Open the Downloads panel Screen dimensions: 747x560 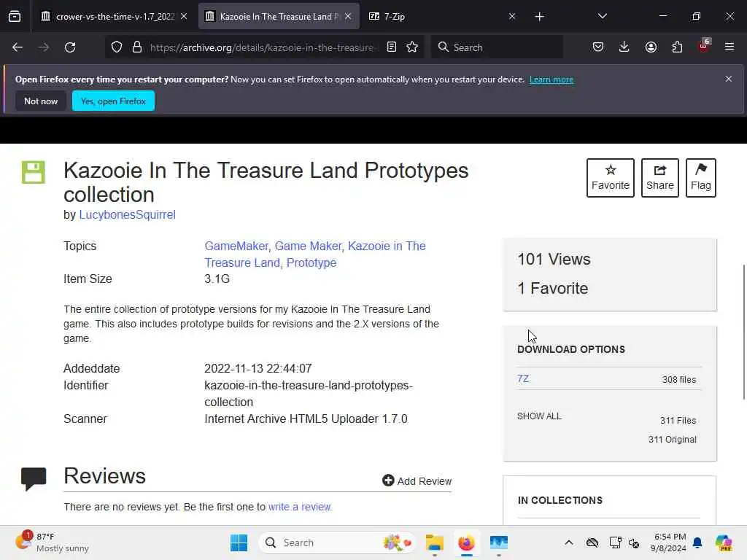tap(624, 47)
